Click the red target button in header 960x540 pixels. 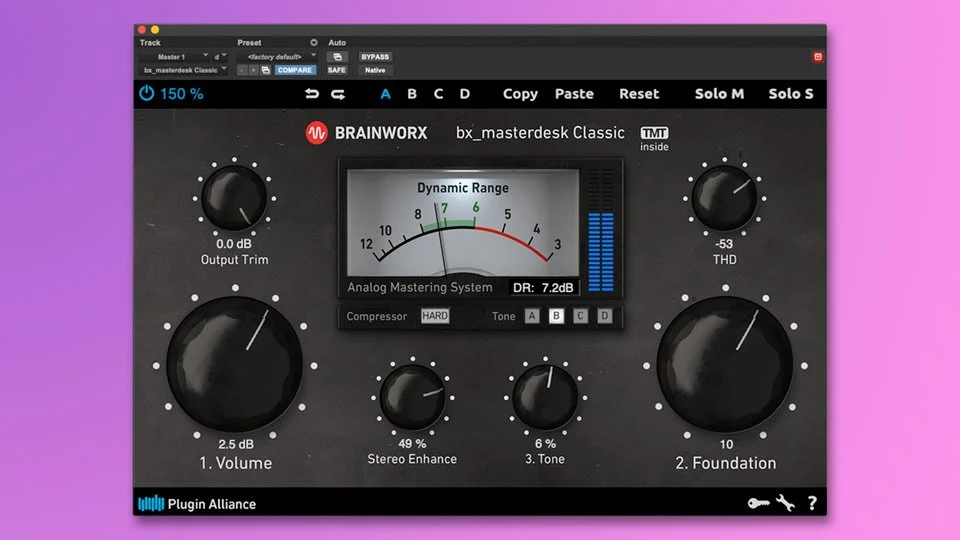(817, 57)
